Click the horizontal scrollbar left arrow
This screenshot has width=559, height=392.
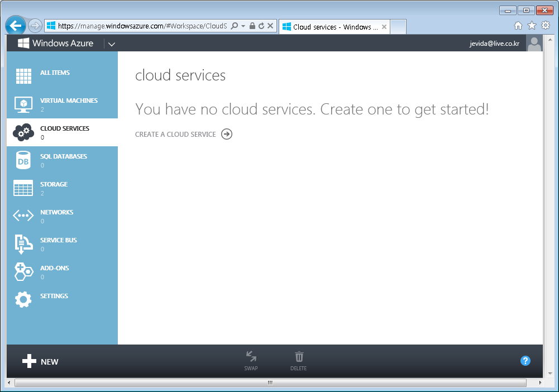[x=9, y=383]
